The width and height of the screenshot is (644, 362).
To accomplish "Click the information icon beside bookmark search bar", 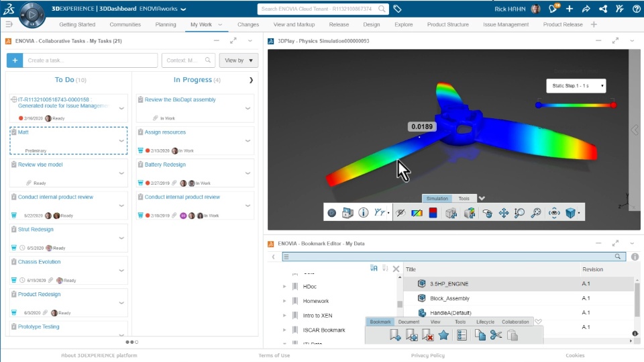I will pyautogui.click(x=635, y=257).
